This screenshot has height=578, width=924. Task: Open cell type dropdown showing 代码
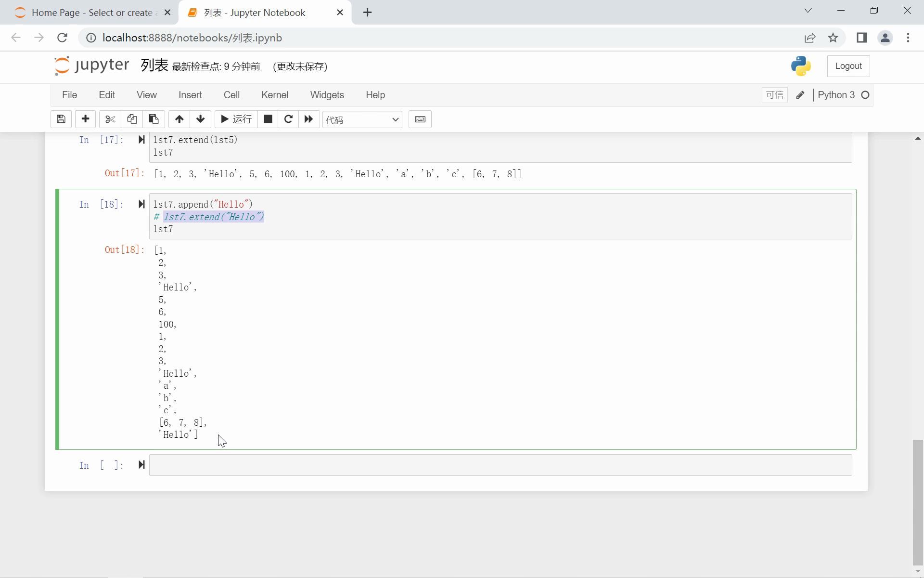pyautogui.click(x=362, y=119)
